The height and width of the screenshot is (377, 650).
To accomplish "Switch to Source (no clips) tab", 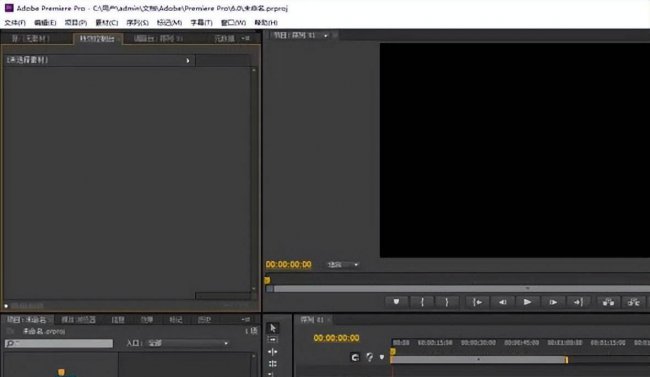I will (x=31, y=39).
